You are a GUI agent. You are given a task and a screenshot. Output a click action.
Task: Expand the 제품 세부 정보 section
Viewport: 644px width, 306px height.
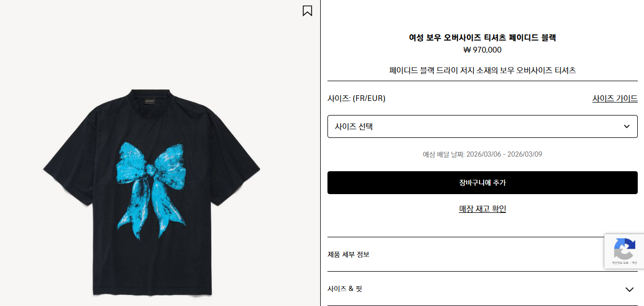tap(482, 254)
